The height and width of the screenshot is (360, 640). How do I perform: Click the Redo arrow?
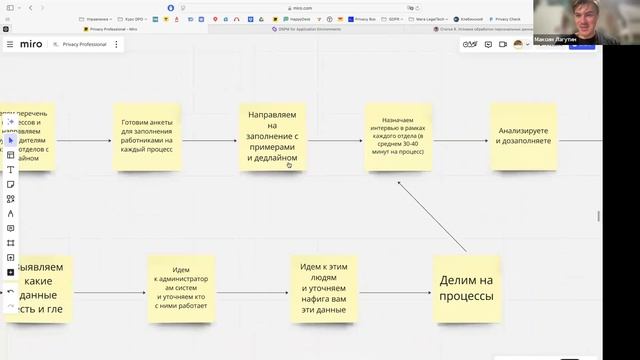[11, 306]
